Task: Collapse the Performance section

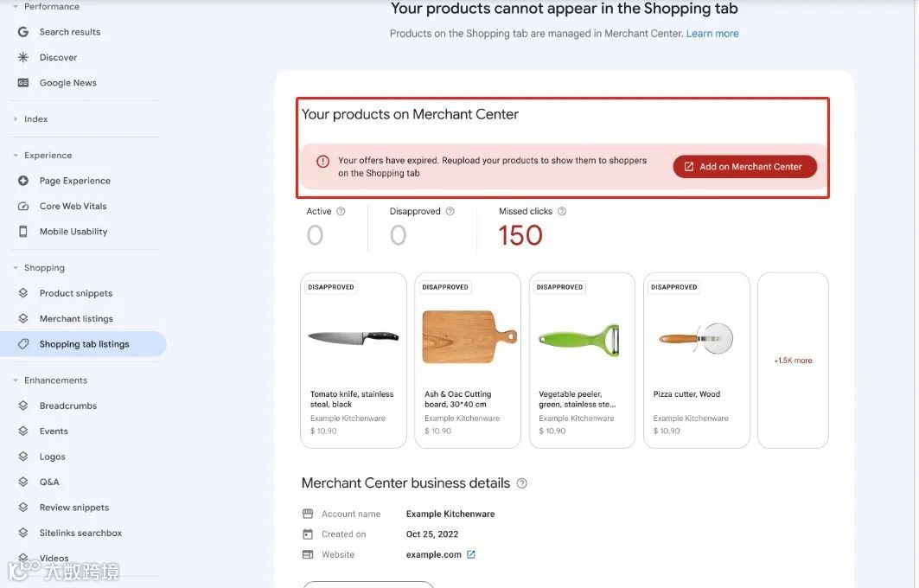Action: point(16,6)
